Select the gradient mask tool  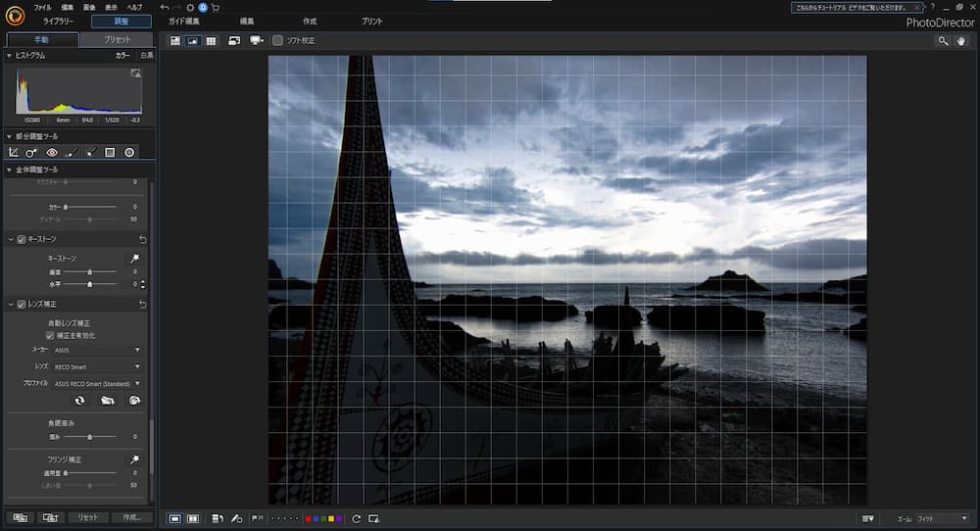(110, 153)
